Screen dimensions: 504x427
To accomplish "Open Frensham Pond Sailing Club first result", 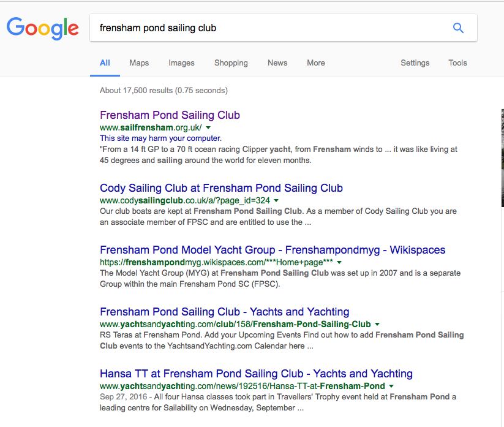I will pos(170,115).
